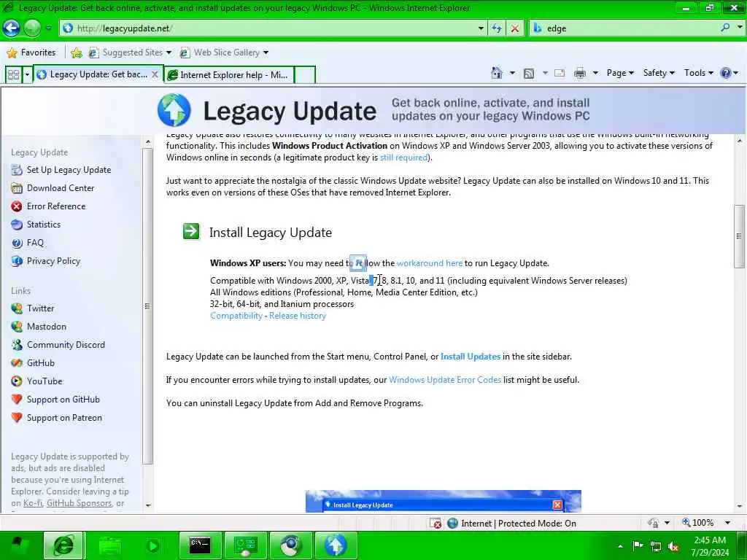Open the Suggested Sites favorites item
The height and width of the screenshot is (560, 747).
point(130,52)
